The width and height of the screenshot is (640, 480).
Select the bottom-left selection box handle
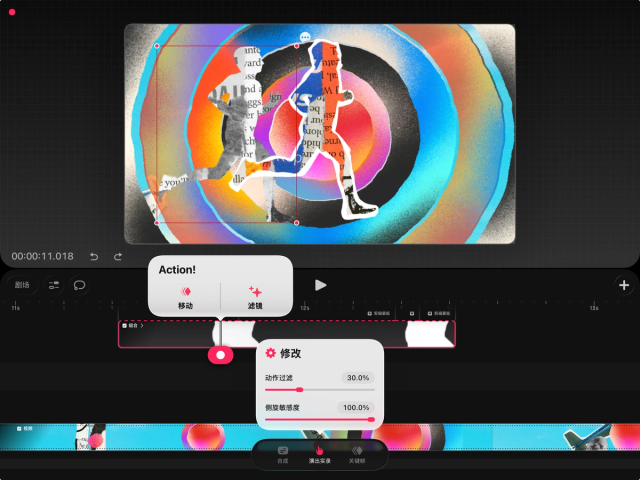pyautogui.click(x=157, y=223)
